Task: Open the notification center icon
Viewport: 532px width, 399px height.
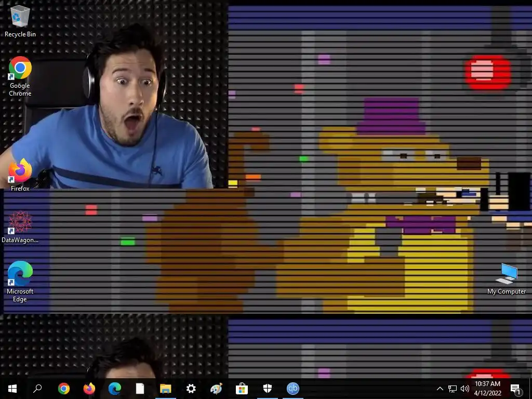Action: click(516, 389)
